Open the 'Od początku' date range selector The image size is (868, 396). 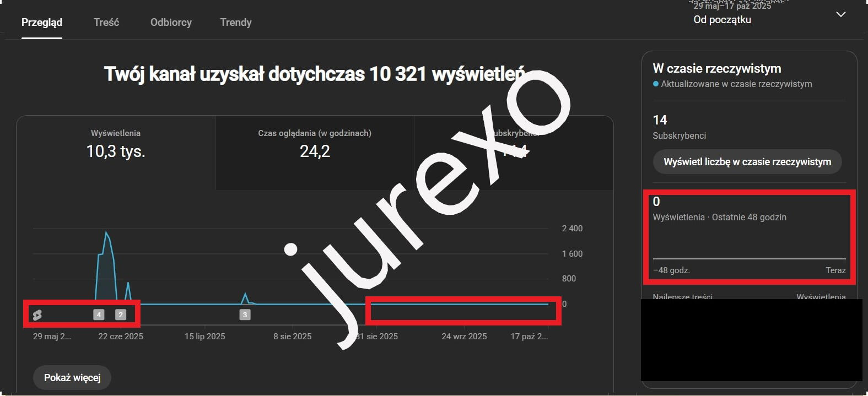click(x=722, y=20)
